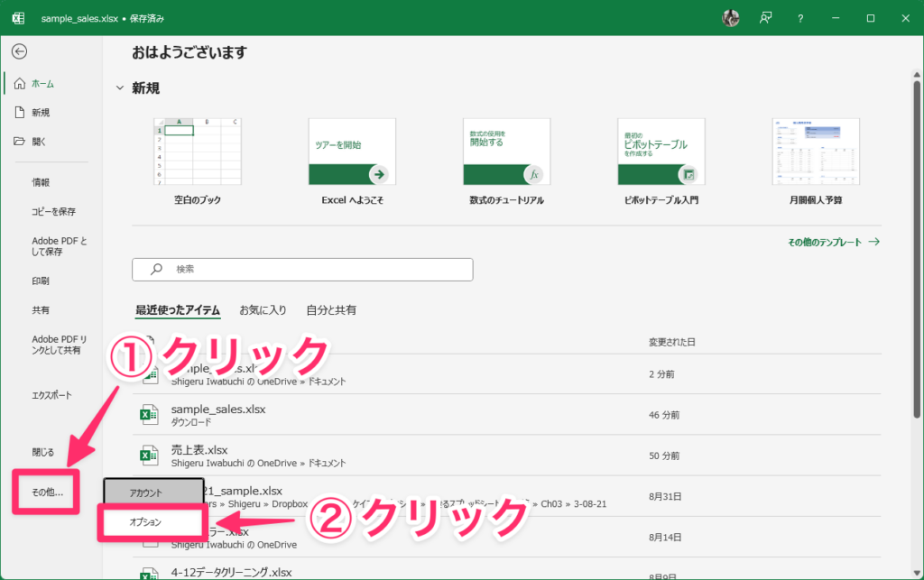Open その他のテンプレート link
This screenshot has height=580, width=924.
click(833, 243)
